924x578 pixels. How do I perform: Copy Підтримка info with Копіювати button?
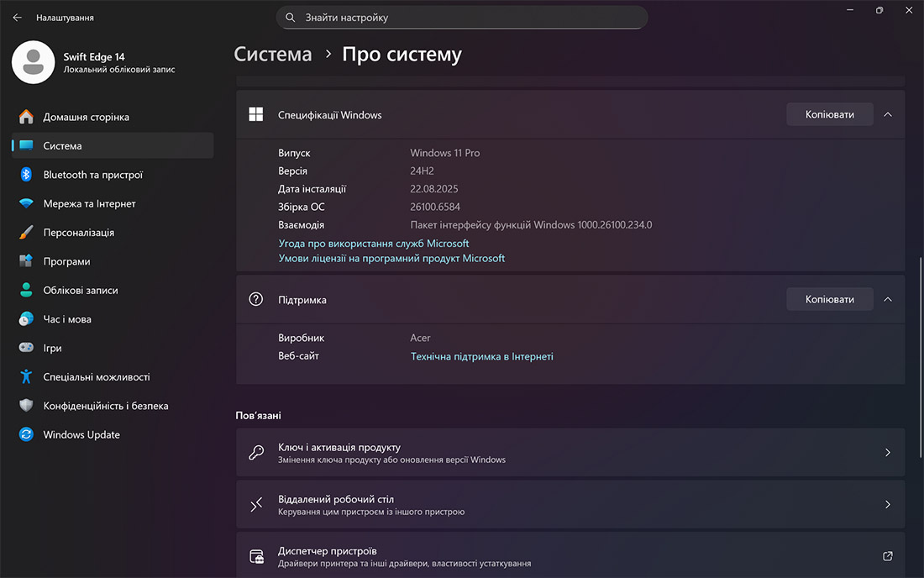click(x=830, y=299)
